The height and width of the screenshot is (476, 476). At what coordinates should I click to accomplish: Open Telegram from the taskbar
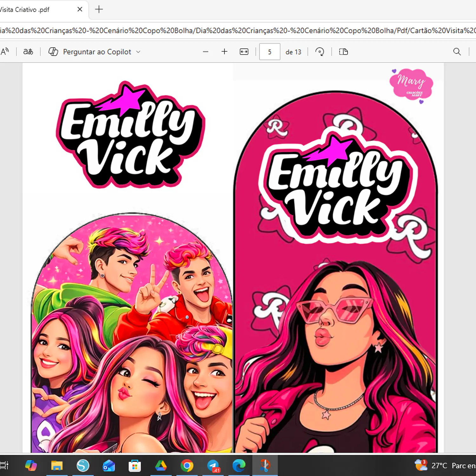pyautogui.click(x=213, y=466)
